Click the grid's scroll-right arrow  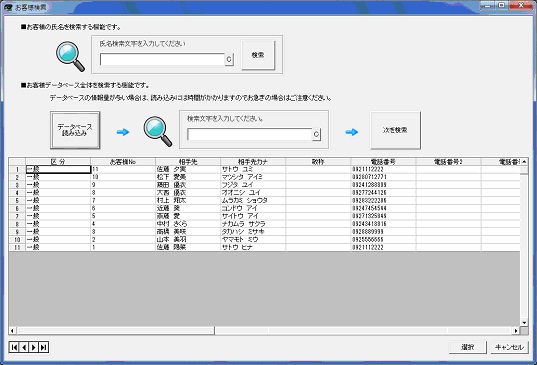516,331
